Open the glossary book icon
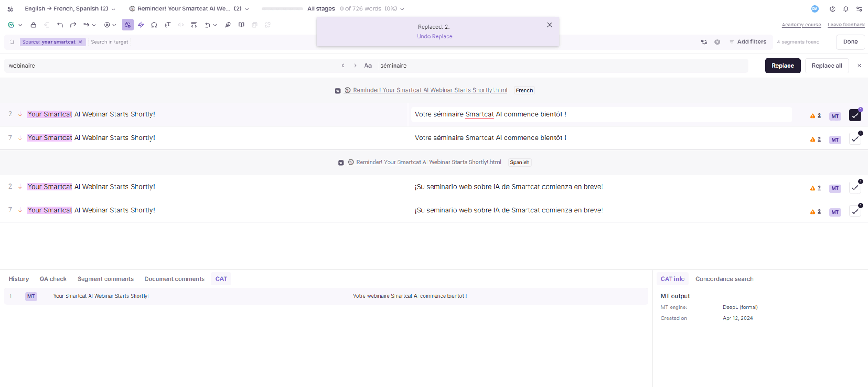Screen dimensions: 868x387 pyautogui.click(x=241, y=25)
